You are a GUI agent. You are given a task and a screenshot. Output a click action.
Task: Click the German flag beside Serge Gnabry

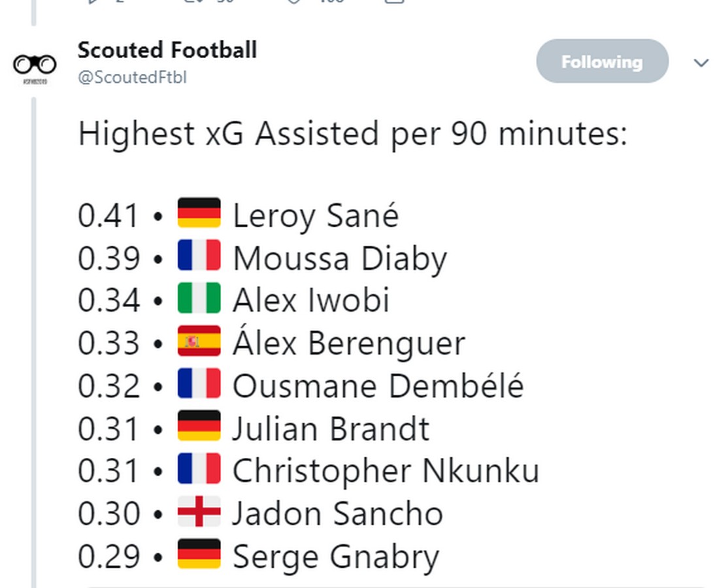(199, 554)
